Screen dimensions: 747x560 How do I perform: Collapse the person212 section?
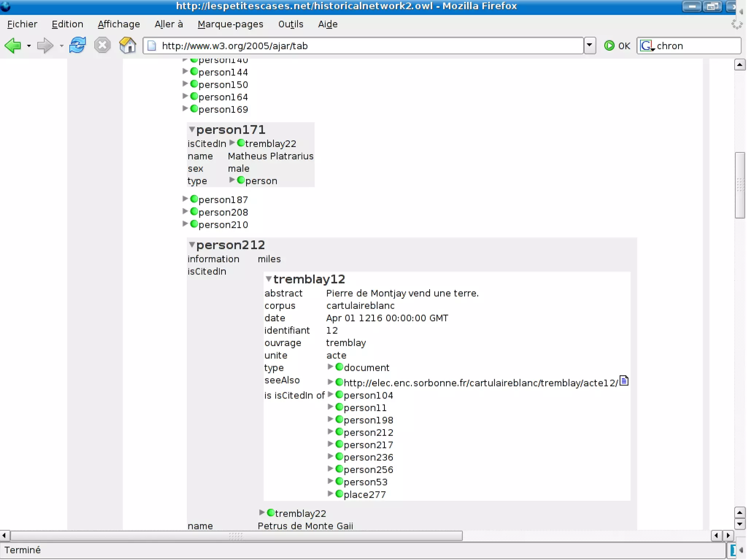point(191,244)
